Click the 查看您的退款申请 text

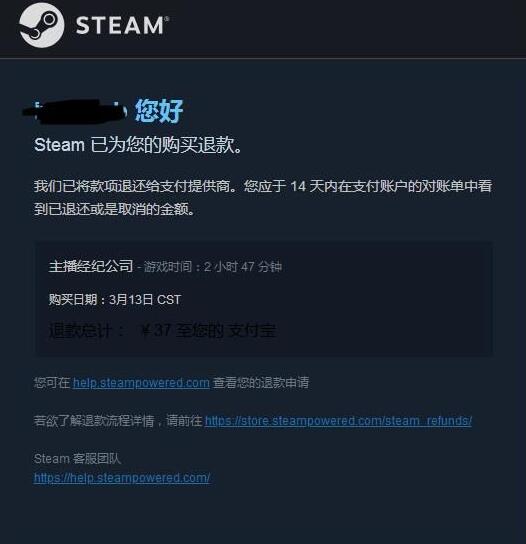tap(261, 383)
